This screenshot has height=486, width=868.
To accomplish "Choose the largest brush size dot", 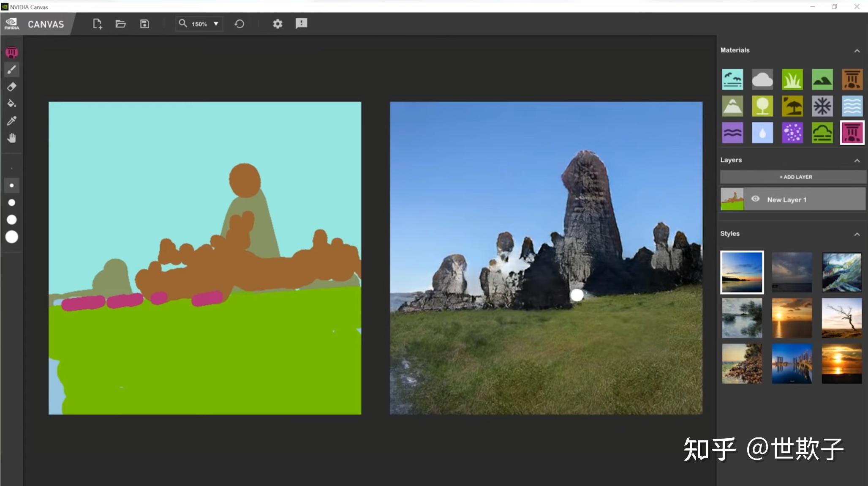I will point(12,237).
